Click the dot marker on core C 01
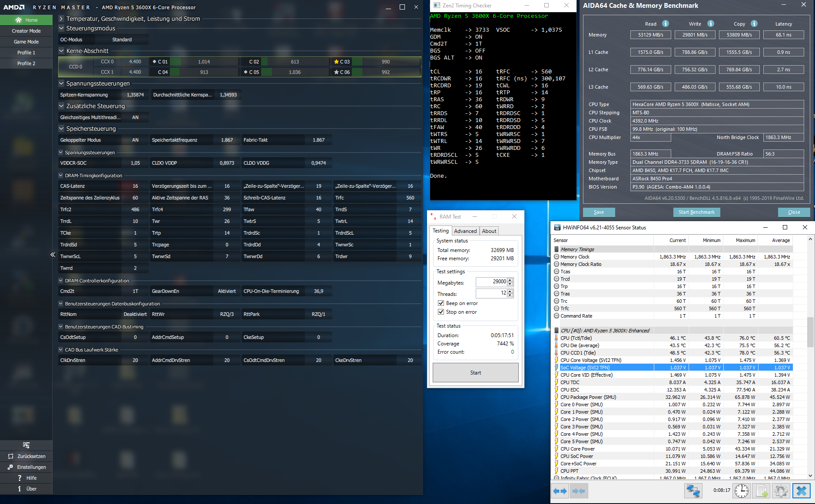 (x=154, y=62)
